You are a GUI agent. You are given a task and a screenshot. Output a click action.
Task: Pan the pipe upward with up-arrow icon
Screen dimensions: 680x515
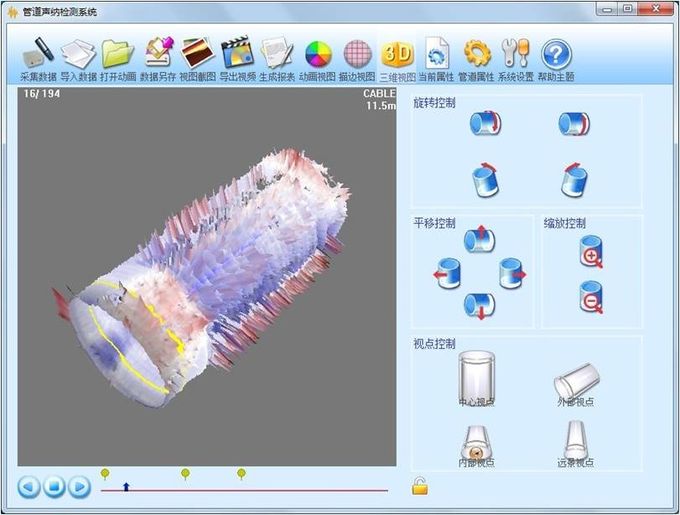[x=479, y=239]
